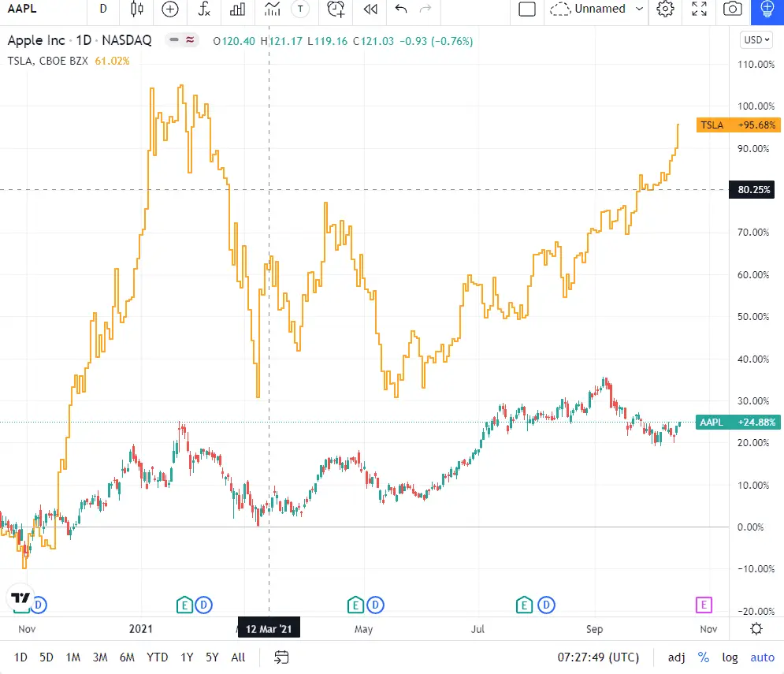Click the dividend D marker near May

[x=376, y=605]
